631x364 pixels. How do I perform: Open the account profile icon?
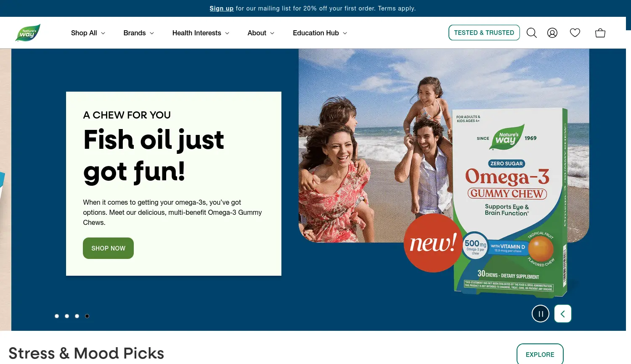coord(552,33)
